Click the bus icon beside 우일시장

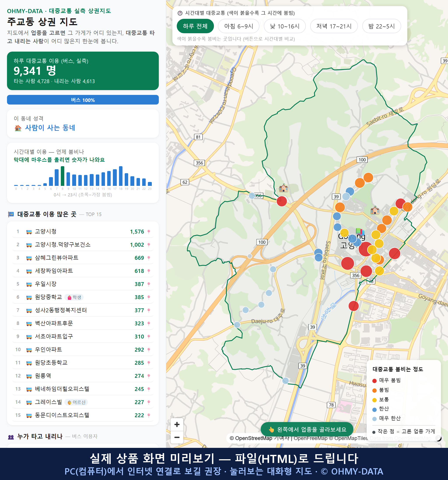click(29, 284)
